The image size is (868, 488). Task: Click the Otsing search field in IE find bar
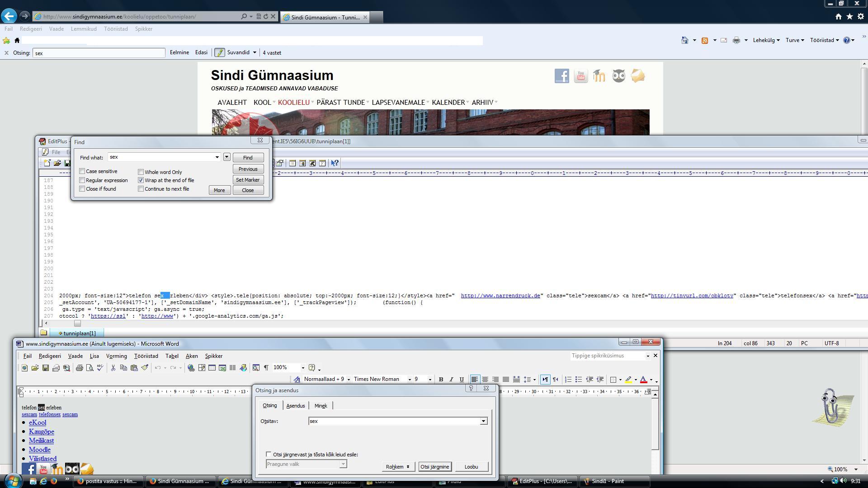coord(99,53)
